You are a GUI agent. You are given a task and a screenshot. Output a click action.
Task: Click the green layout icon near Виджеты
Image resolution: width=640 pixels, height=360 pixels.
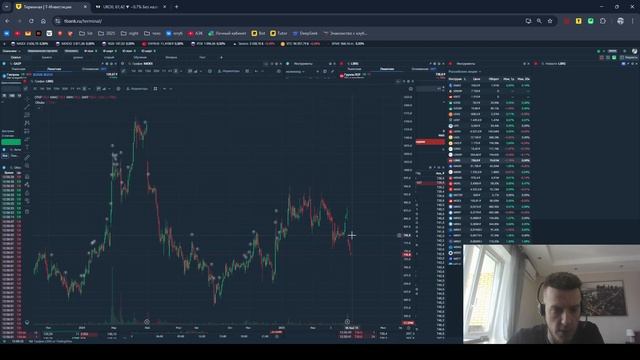(614, 58)
